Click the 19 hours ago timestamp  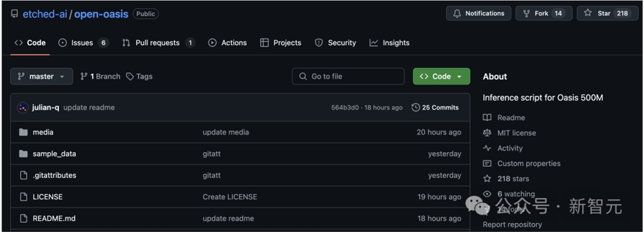click(439, 197)
